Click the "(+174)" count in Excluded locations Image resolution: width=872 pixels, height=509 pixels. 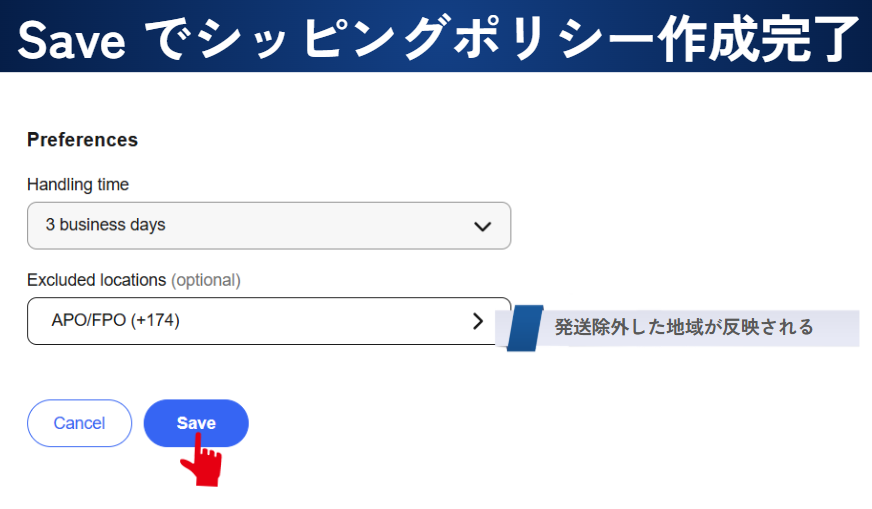tap(155, 321)
